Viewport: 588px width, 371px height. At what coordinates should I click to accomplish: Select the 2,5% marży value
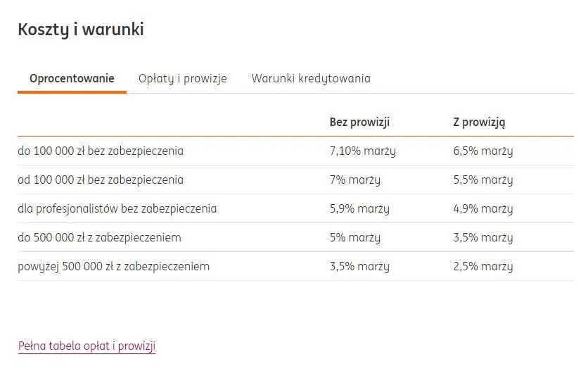[x=482, y=266]
